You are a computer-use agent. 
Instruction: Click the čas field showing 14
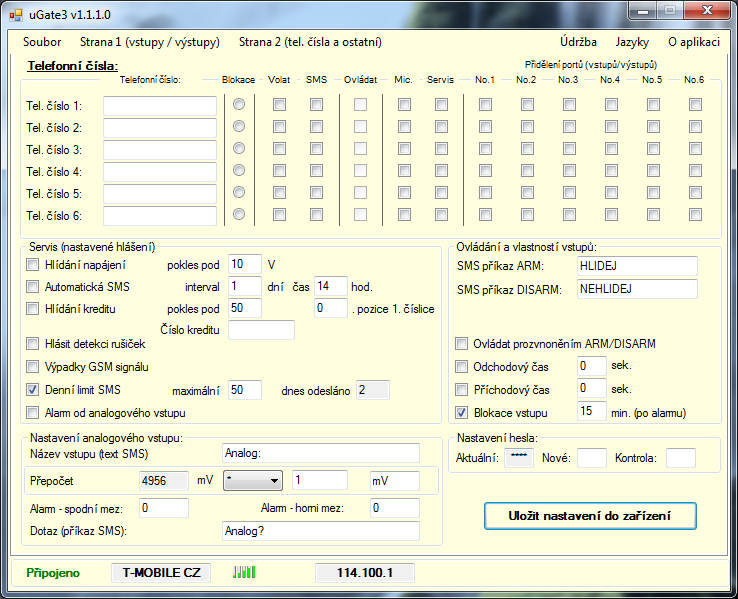331,286
